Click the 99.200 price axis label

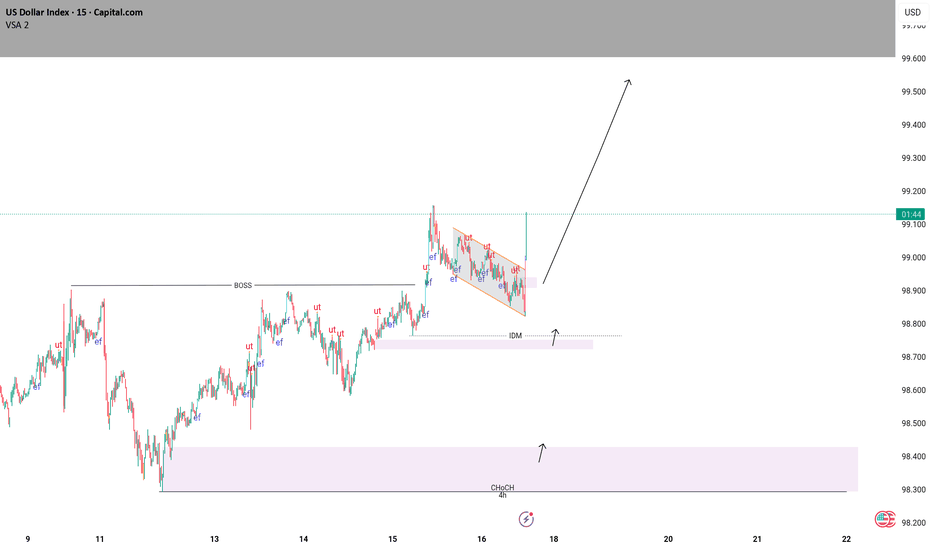[914, 191]
